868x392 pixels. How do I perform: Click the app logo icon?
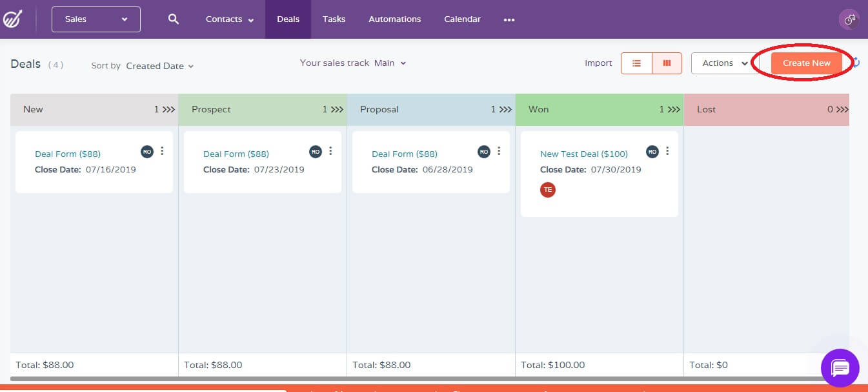coord(12,19)
